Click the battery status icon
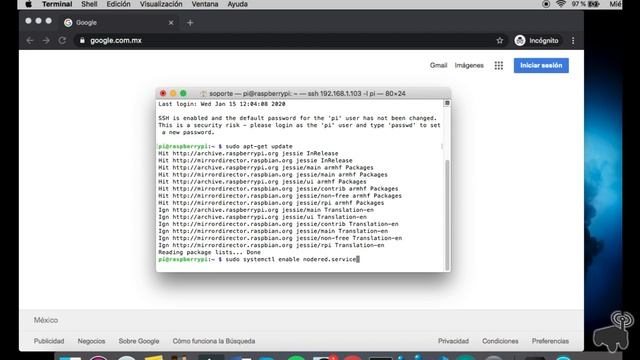 click(x=594, y=4)
